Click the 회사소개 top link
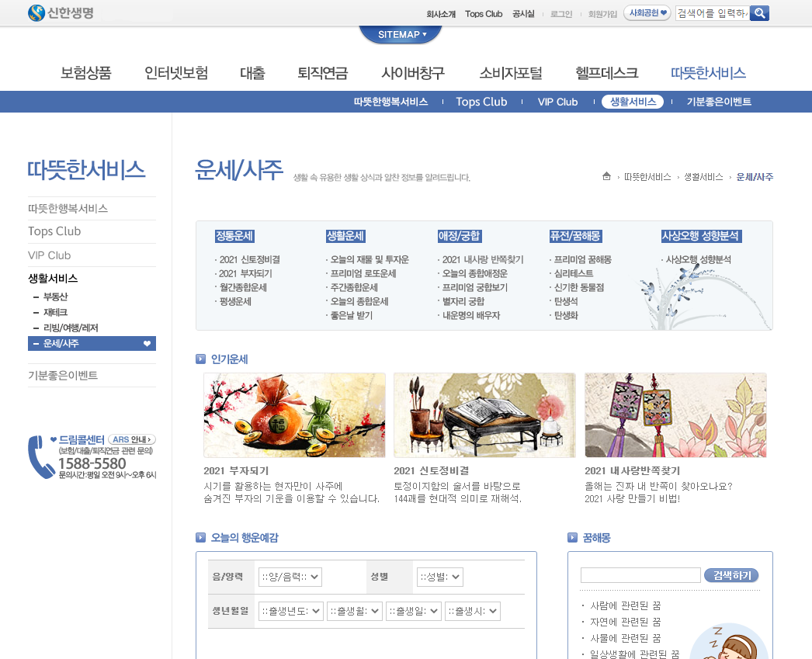 [441, 14]
